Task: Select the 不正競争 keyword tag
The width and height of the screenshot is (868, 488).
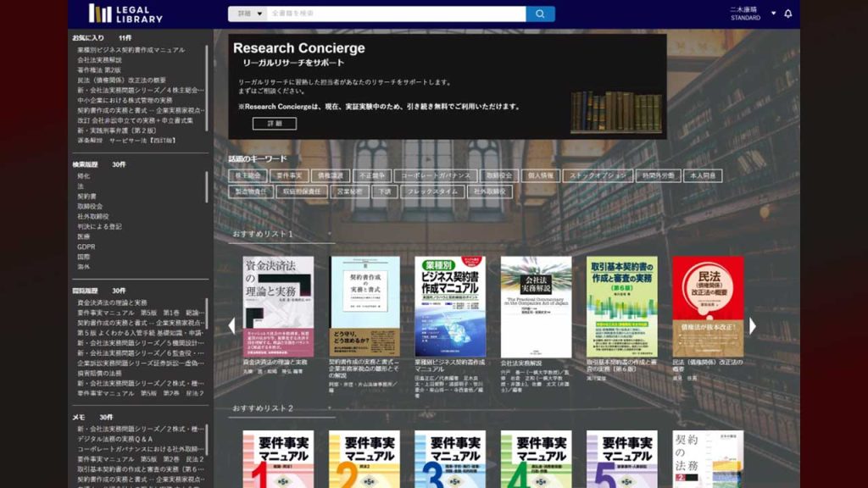Action: [372, 175]
